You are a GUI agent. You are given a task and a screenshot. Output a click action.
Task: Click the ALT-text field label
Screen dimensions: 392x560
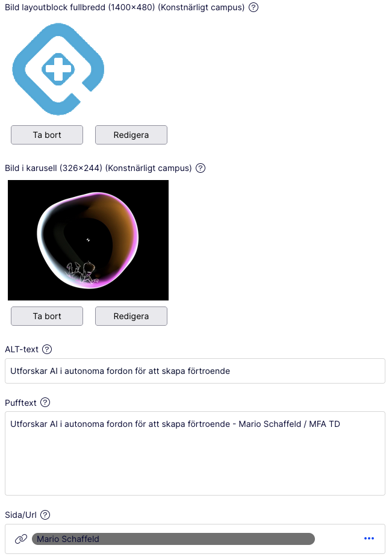(22, 349)
